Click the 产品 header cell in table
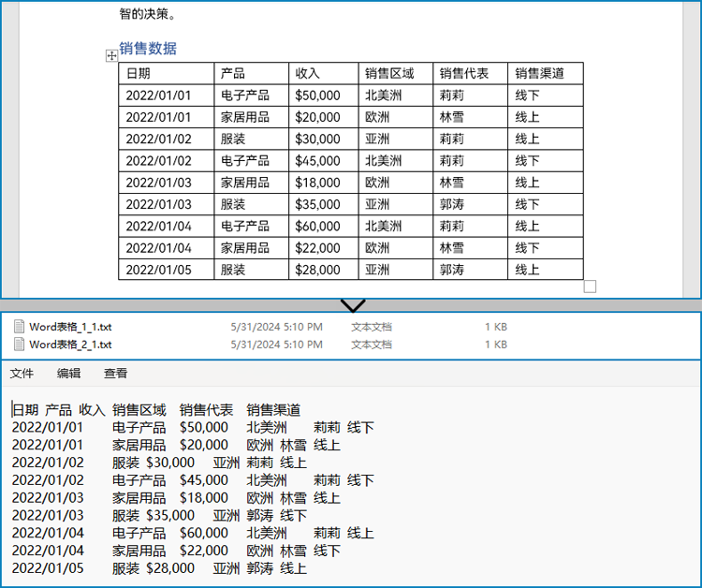 (251, 73)
